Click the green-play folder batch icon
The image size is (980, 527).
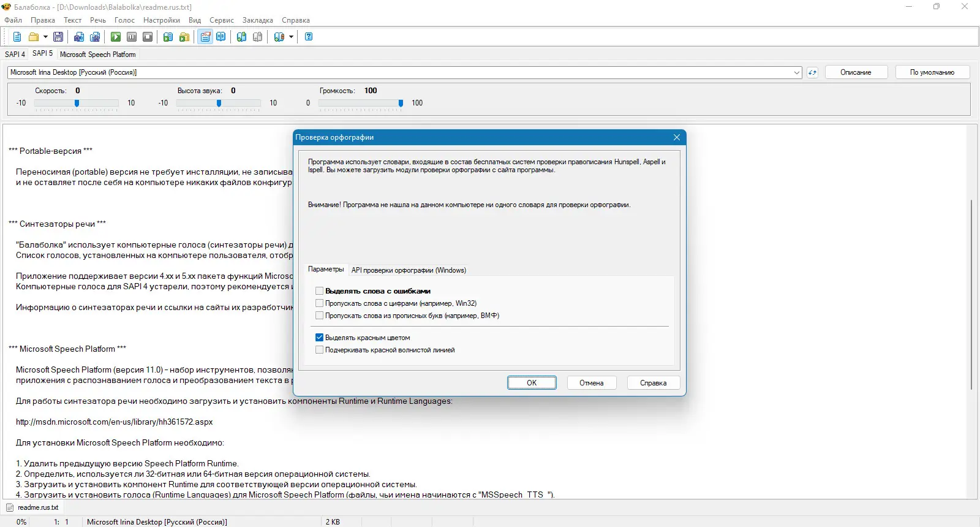tap(184, 37)
